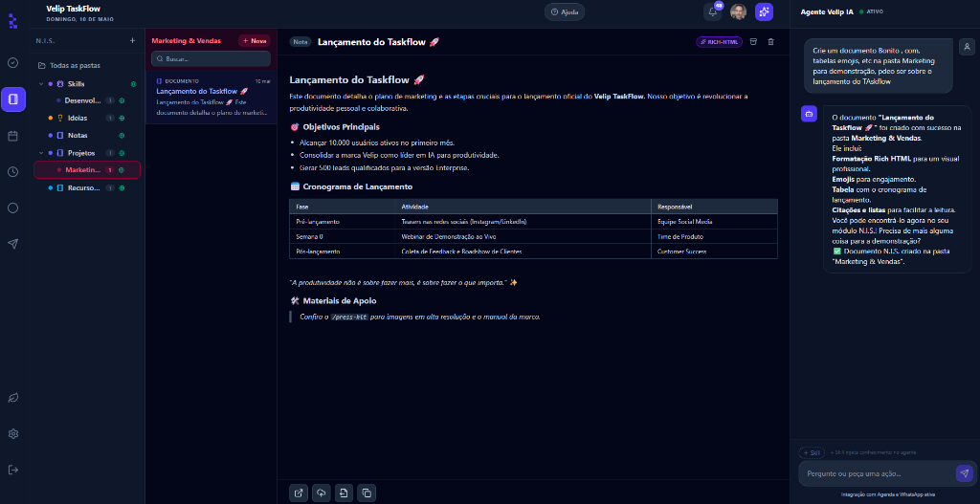Screen dimensions: 980x504
Task: Click Objetivos Principais heading
Action: [341, 127]
